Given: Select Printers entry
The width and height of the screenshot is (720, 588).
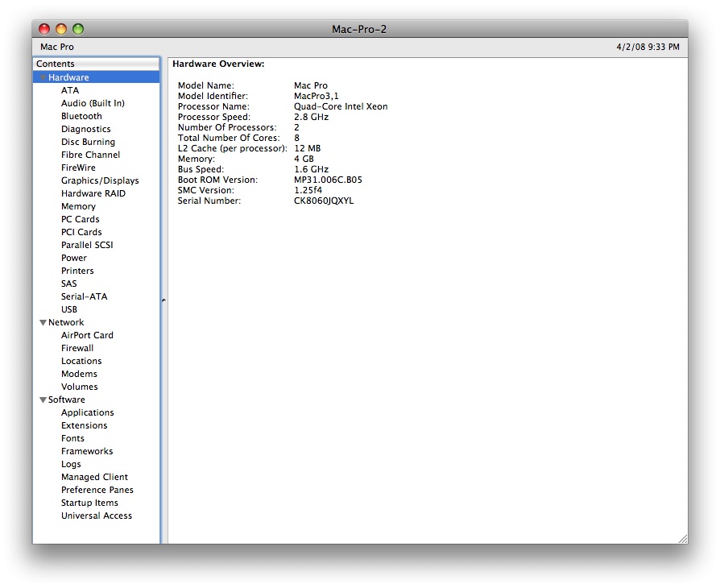Looking at the screenshot, I should (x=77, y=271).
